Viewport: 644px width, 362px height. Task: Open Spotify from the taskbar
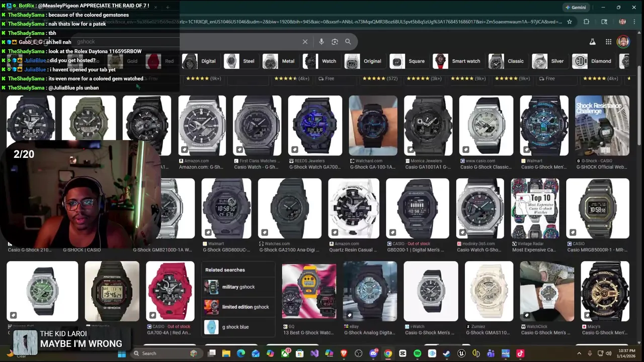(417, 353)
